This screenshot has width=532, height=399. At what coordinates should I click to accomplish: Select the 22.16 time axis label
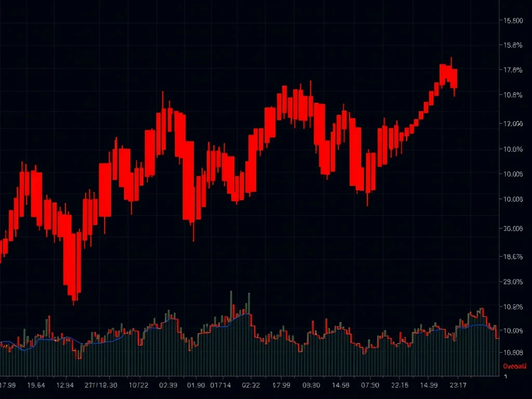click(400, 385)
